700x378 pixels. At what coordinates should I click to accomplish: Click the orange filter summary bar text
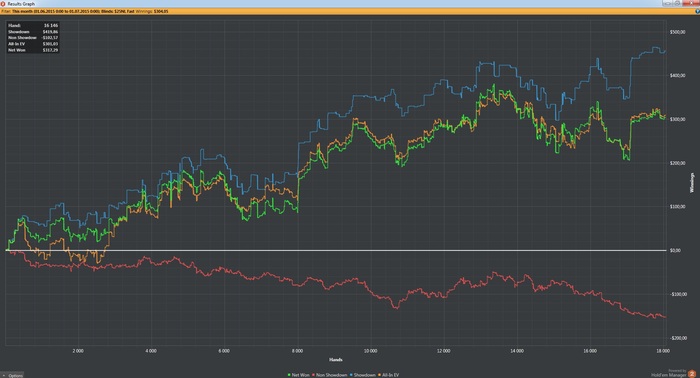tap(85, 11)
